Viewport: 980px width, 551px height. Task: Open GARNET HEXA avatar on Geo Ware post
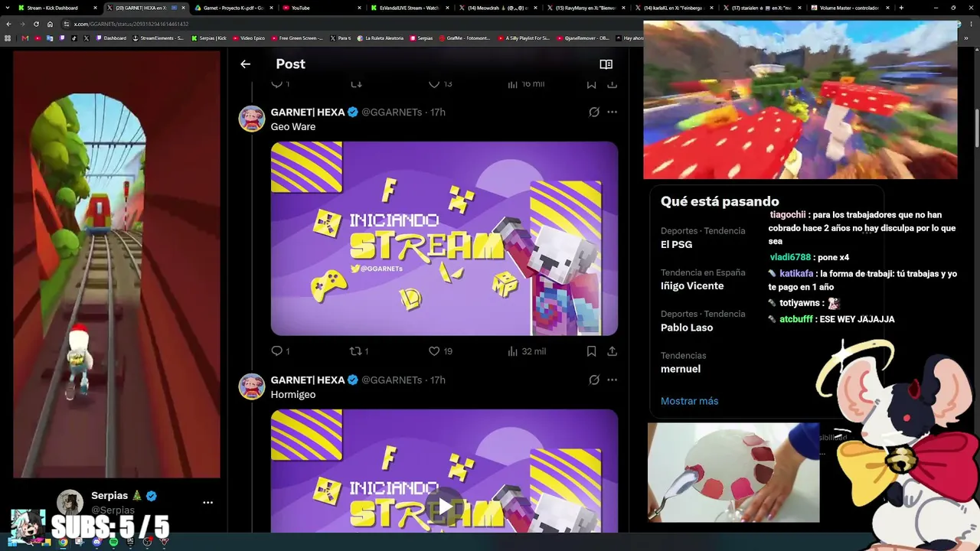pos(252,119)
